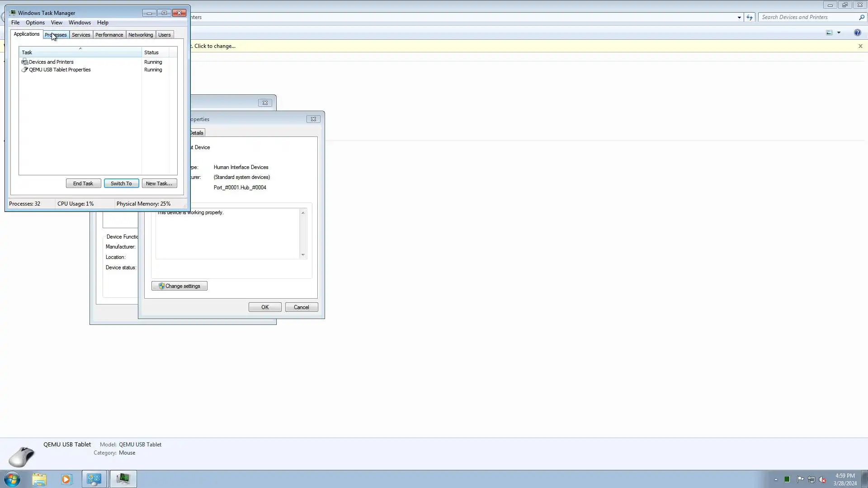868x488 pixels.
Task: Open the Windows Explorer taskbar icon
Action: point(39,479)
